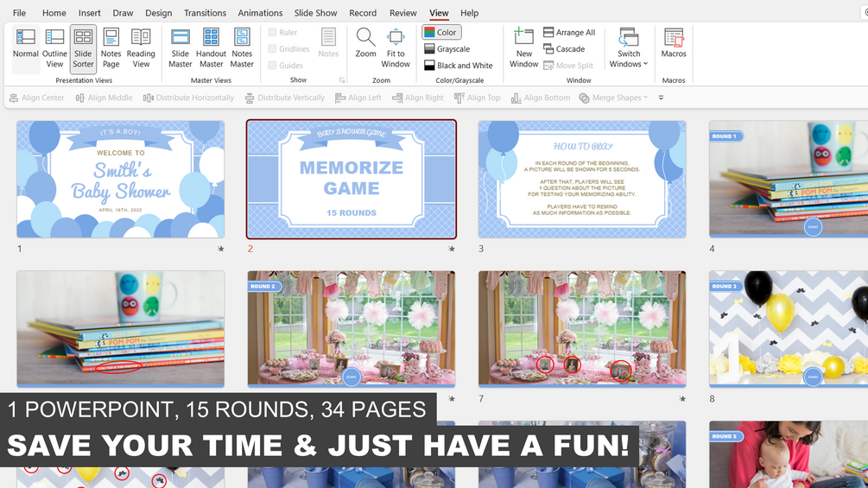Open Notes Master view

[x=242, y=48]
